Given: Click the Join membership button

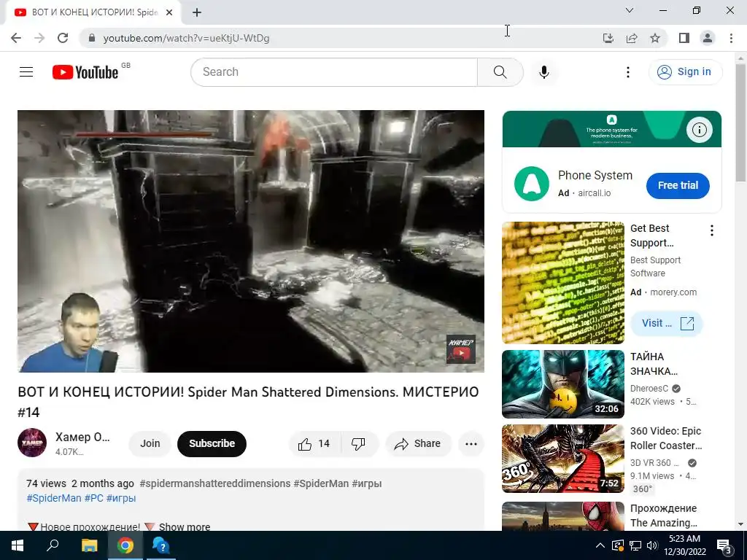Looking at the screenshot, I should (x=150, y=443).
